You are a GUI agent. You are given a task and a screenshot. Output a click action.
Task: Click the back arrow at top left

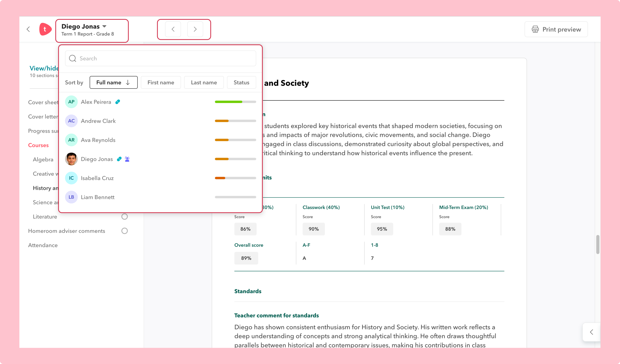tap(28, 29)
